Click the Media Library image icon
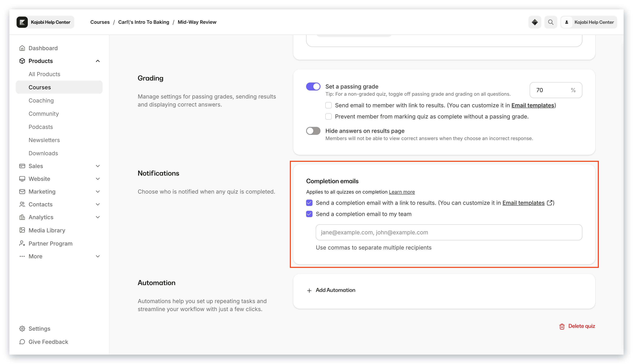The image size is (633, 364). click(x=22, y=230)
